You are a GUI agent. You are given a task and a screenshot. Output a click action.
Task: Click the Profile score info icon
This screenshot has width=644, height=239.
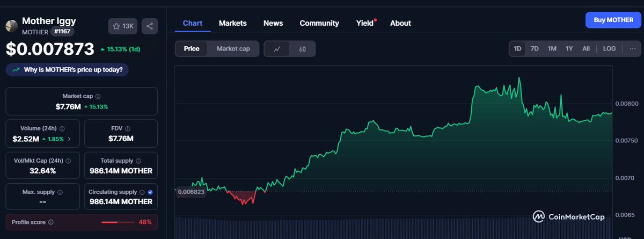[x=50, y=221]
